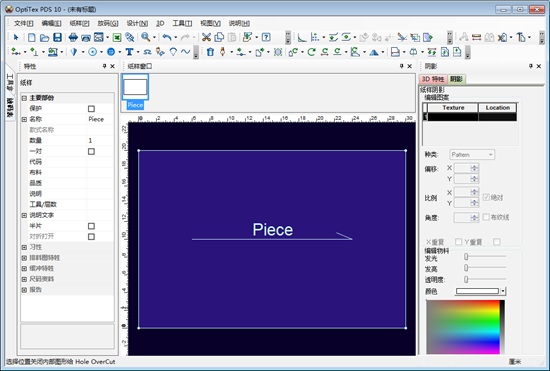Open the 纸样 menu
The height and width of the screenshot is (371, 550).
coord(79,23)
